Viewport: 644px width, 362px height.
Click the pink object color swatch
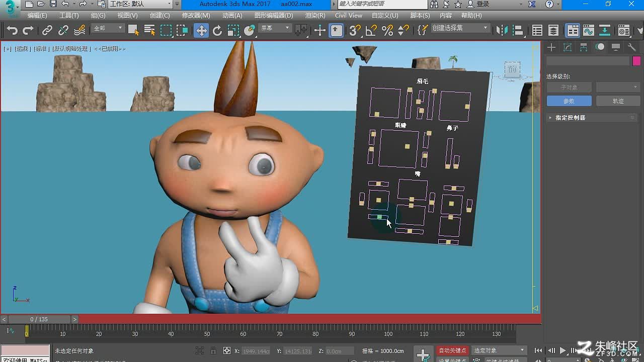636,61
